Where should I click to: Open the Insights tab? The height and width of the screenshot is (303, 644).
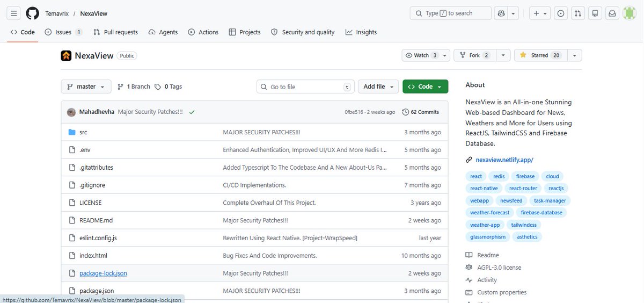361,32
